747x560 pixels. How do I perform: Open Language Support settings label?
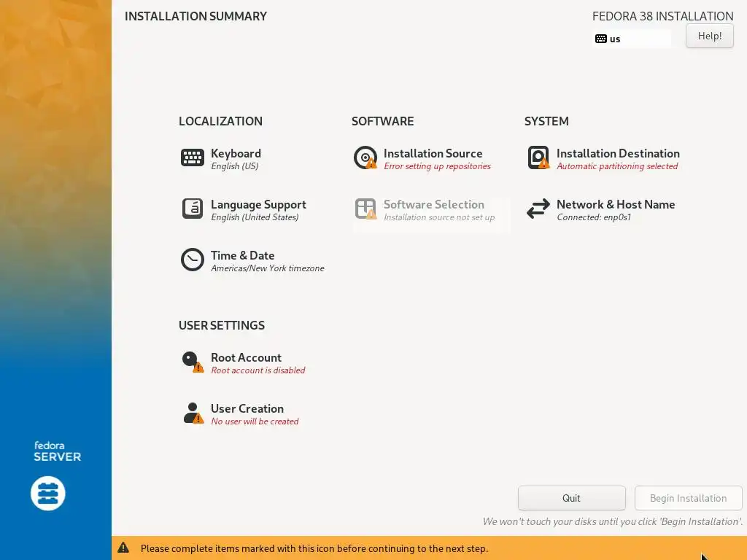259,204
